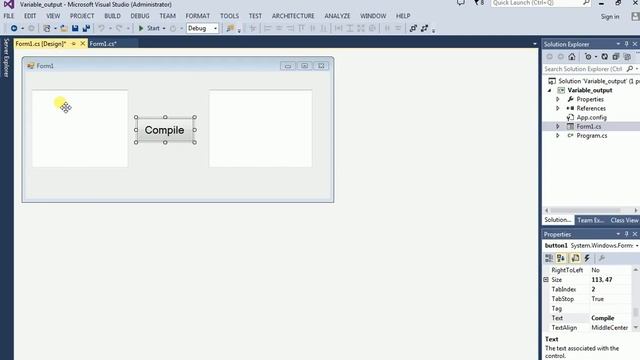Image resolution: width=640 pixels, height=360 pixels.
Task: Start debugging with the green Start button
Action: click(149, 28)
